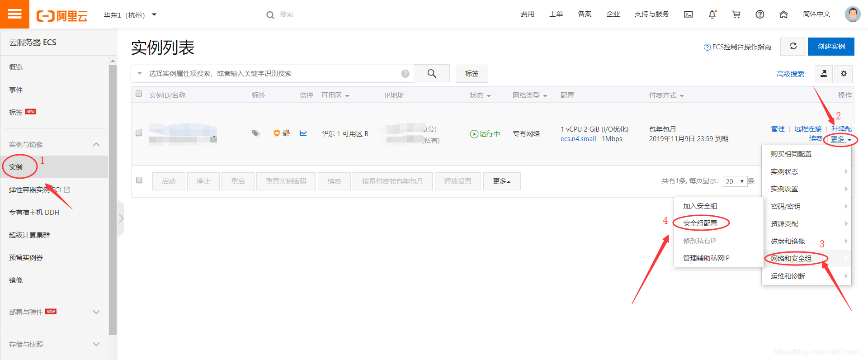Viewport: 868px width, 360px height.
Task: Click help icon in instance search box
Action: coord(405,73)
